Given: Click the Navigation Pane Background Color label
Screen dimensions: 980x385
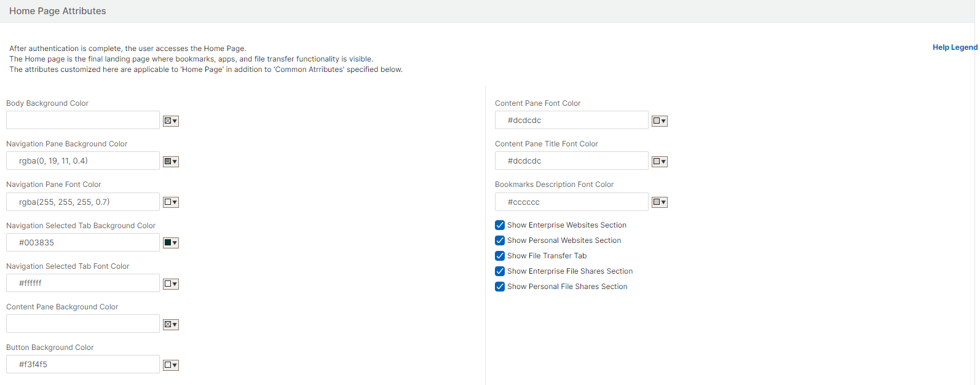Looking at the screenshot, I should [x=67, y=144].
